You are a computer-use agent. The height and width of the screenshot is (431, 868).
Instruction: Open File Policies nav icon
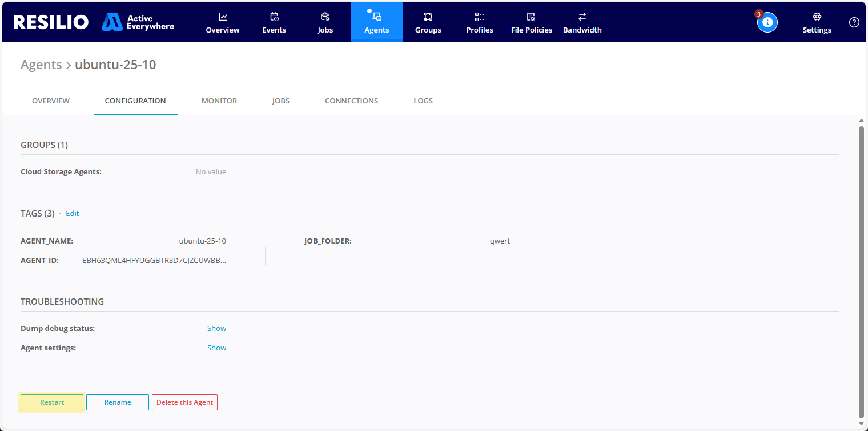(531, 17)
